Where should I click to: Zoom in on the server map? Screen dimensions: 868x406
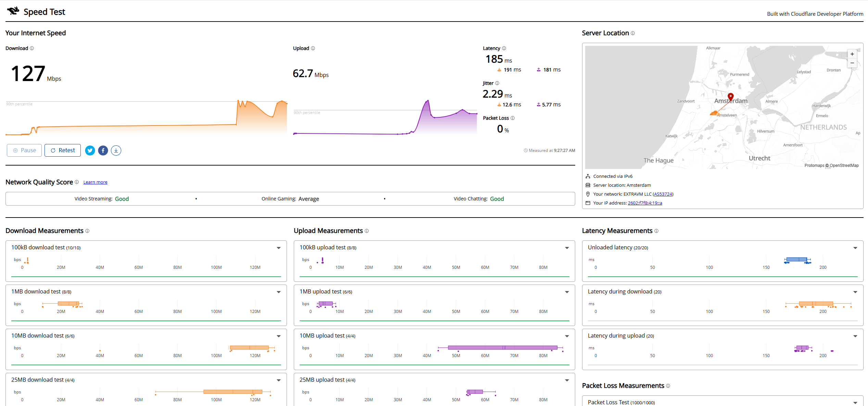point(852,54)
